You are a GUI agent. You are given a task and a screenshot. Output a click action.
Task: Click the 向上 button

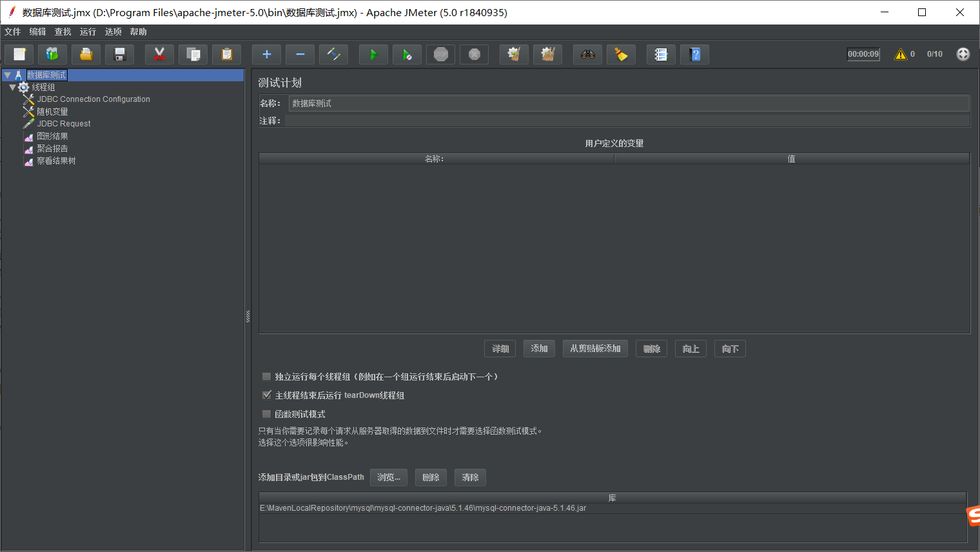[x=691, y=349]
